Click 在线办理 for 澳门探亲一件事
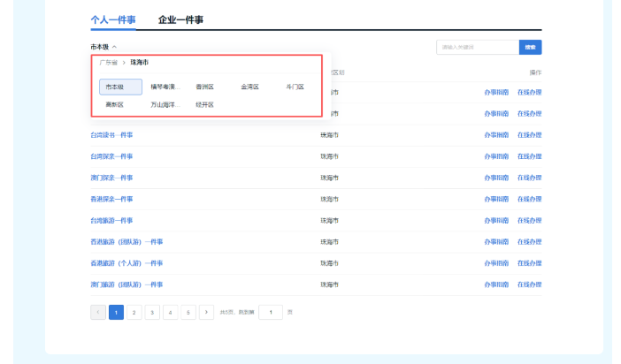This screenshot has width=621, height=364. (x=529, y=178)
